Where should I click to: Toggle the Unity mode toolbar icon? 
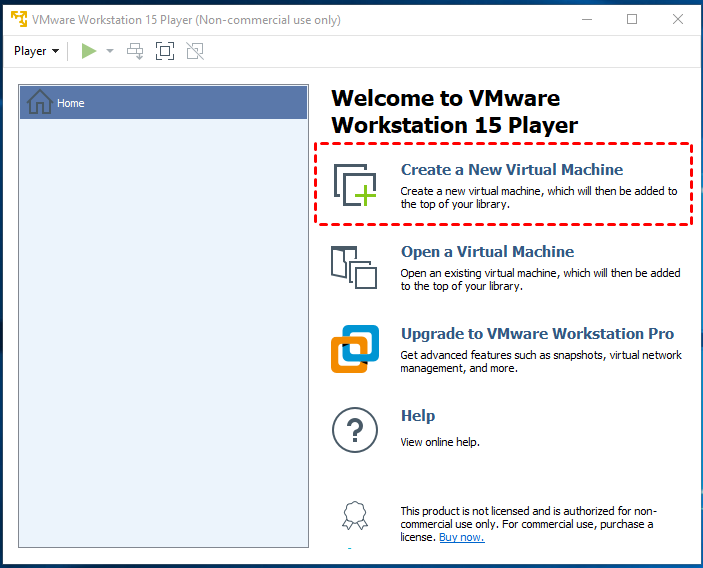click(194, 51)
